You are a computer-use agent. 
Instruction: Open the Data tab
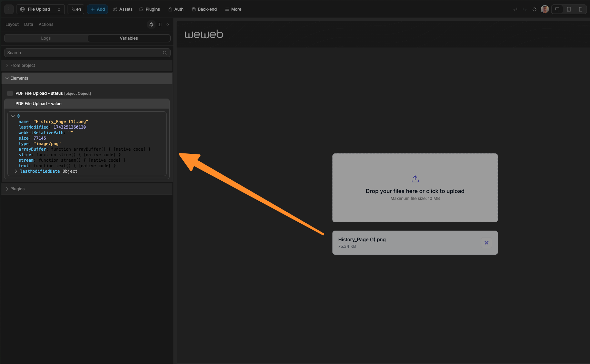(29, 24)
